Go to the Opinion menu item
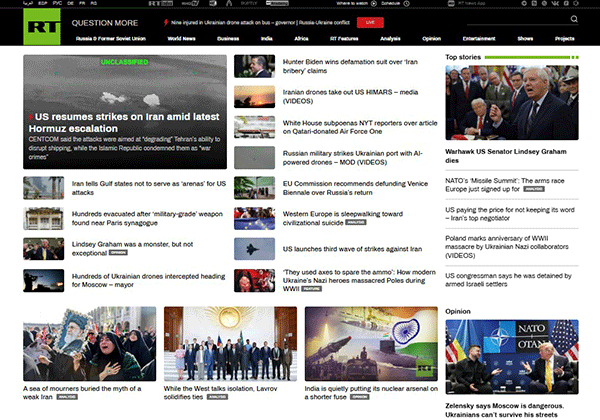The height and width of the screenshot is (420, 600). (431, 39)
